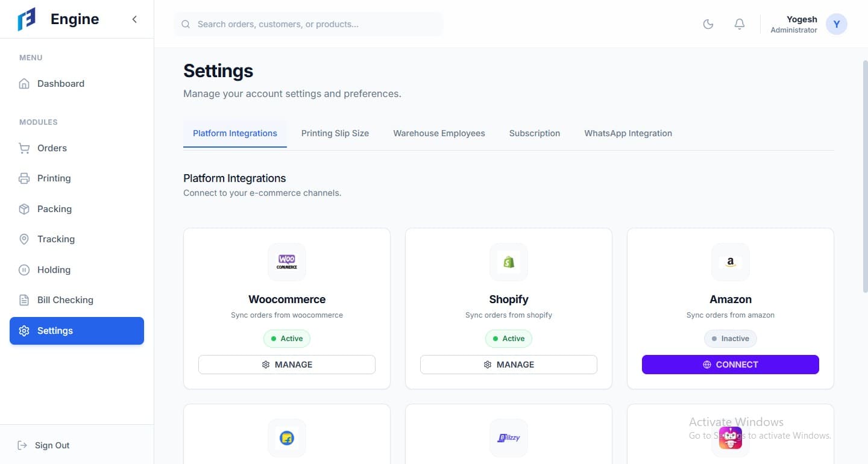
Task: Open Bill Checking module
Action: [65, 300]
